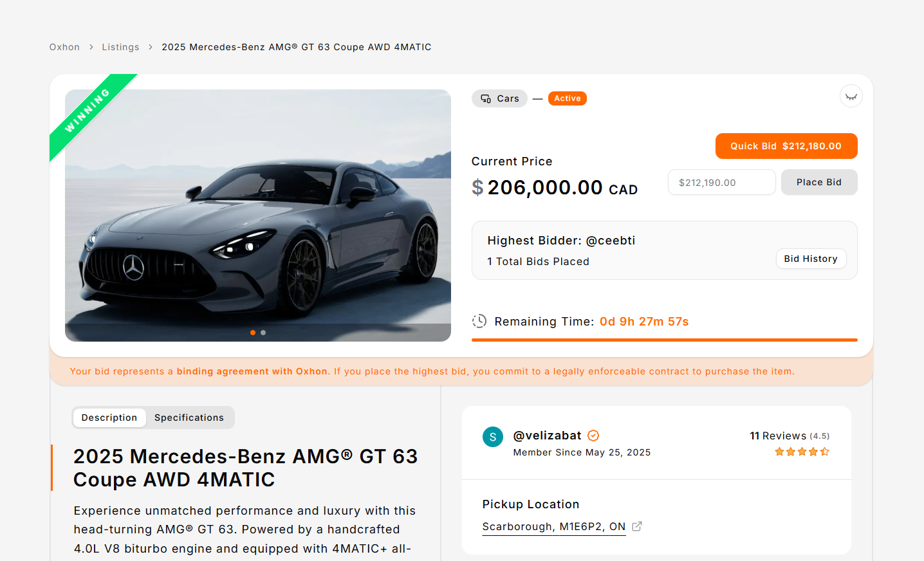Click the verified checkmark beside @velizabat
This screenshot has width=924, height=561.
(593, 435)
